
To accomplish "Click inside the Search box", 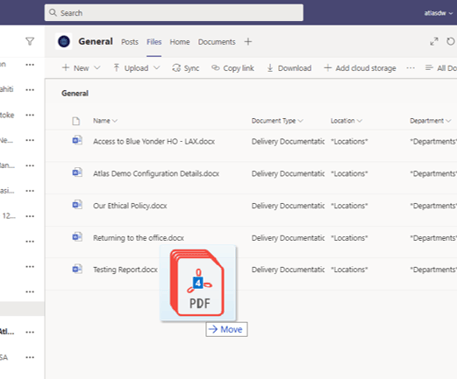I will (174, 13).
